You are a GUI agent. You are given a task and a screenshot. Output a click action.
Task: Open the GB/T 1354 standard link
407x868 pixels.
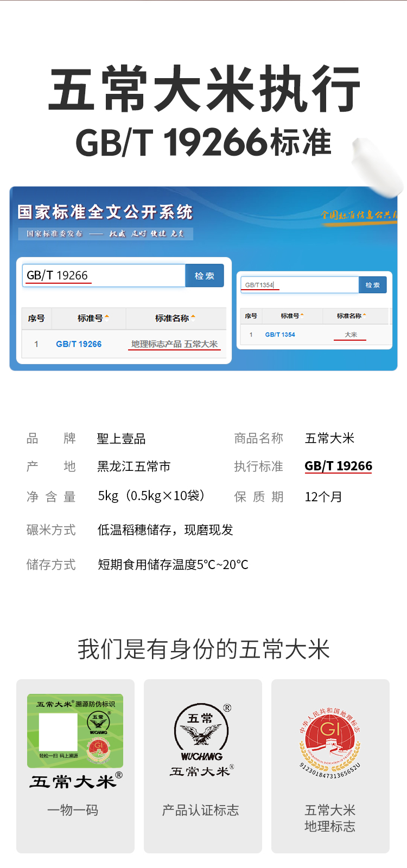(x=280, y=335)
